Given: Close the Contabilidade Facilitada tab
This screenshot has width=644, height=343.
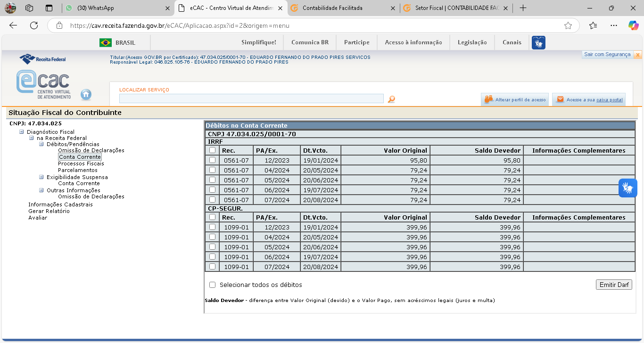Looking at the screenshot, I should (x=393, y=8).
